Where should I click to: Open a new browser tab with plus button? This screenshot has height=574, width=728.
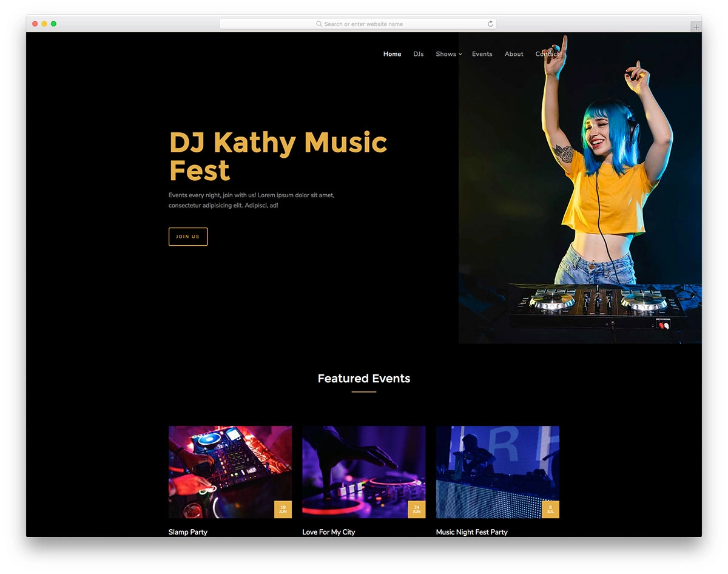click(696, 27)
